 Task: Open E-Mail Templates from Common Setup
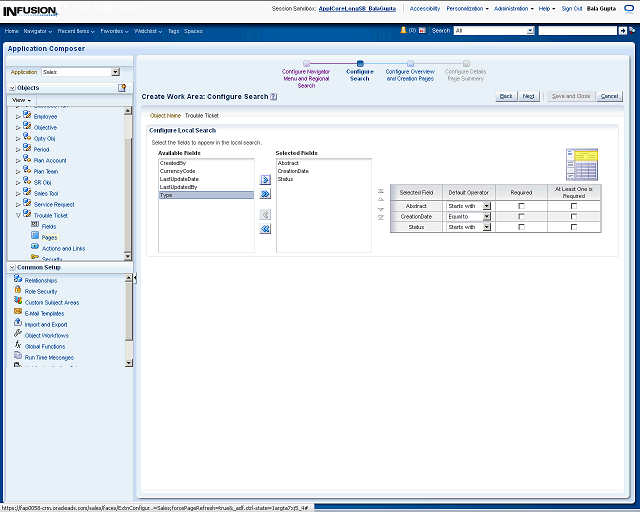[x=43, y=313]
